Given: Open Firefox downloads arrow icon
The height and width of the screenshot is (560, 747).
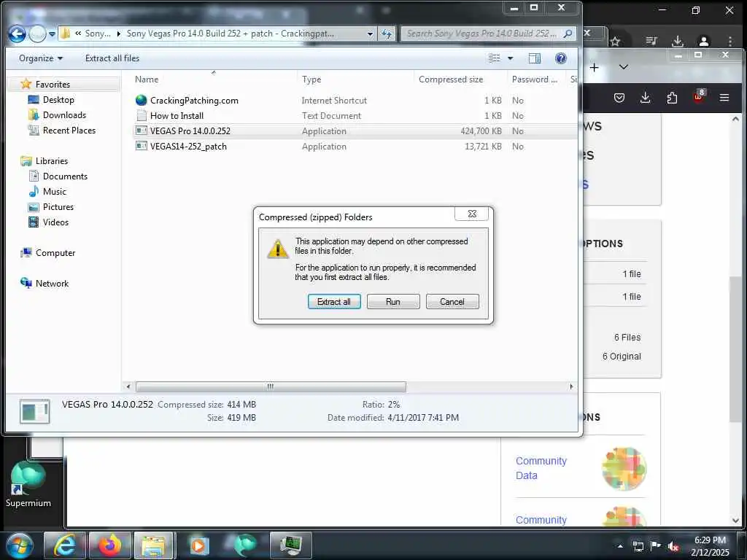Looking at the screenshot, I should (645, 98).
